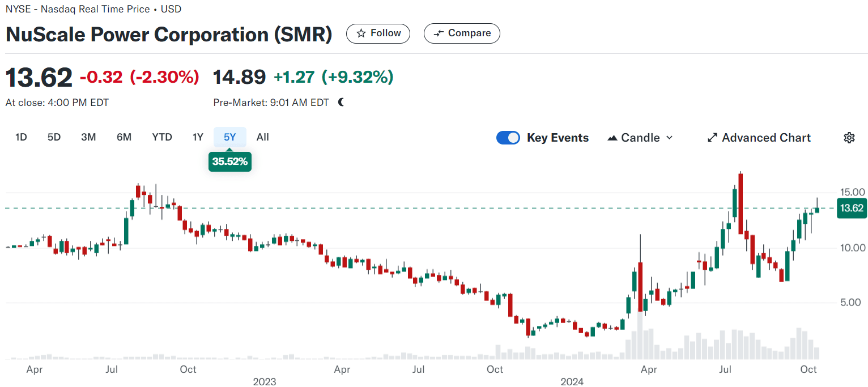Viewport: 868px width, 387px height.
Task: Switch to the 6M range
Action: [x=124, y=137]
